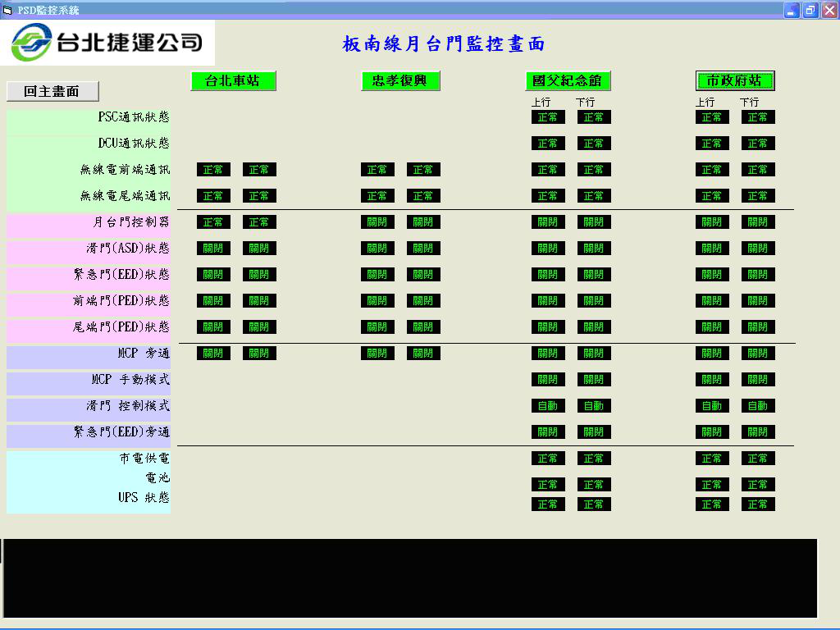Click 市政府站 下行 緊急門(EED)狀態 關閉 indicator
This screenshot has width=840, height=630.
[758, 274]
